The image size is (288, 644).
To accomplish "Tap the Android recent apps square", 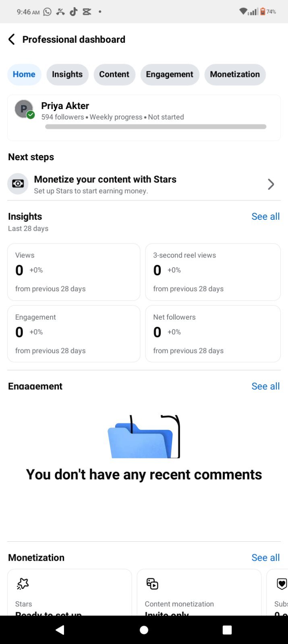I will point(227,630).
